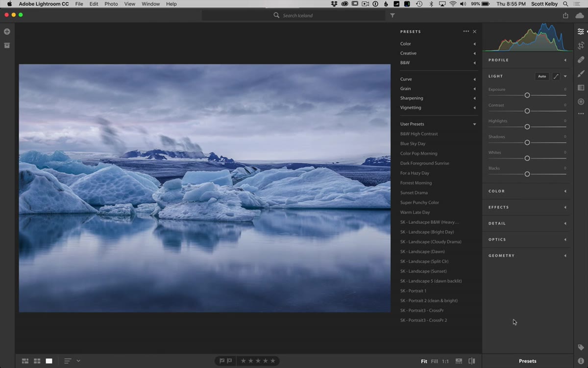Open the Edit sliders panel icon

click(581, 31)
